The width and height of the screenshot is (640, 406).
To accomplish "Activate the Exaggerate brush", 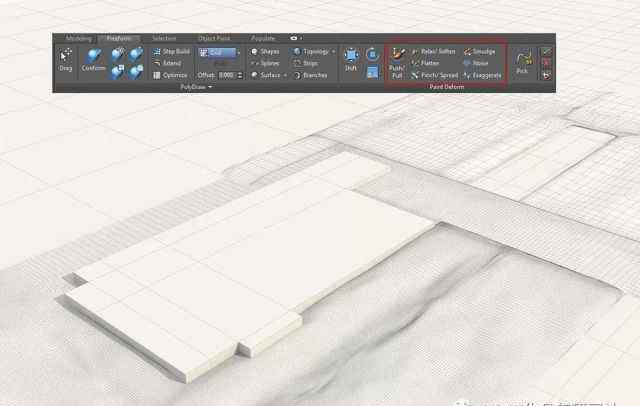I will 482,75.
